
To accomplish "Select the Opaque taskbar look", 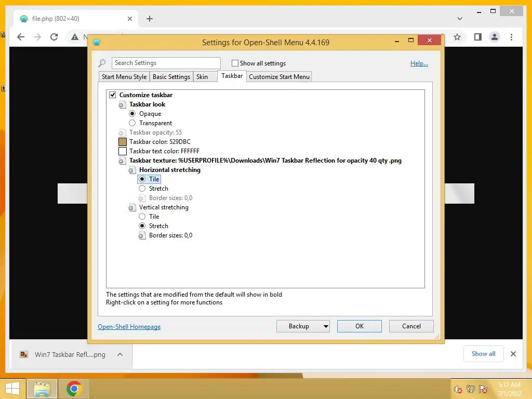I will tap(132, 114).
